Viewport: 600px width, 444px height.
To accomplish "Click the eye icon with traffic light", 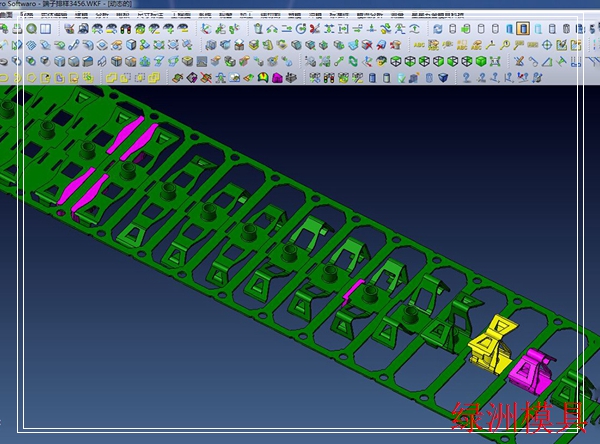I will 126,29.
